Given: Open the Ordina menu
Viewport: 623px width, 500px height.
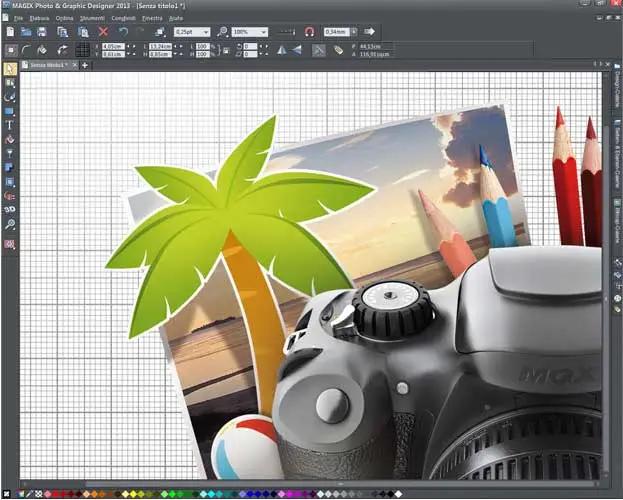Looking at the screenshot, I should 64,18.
